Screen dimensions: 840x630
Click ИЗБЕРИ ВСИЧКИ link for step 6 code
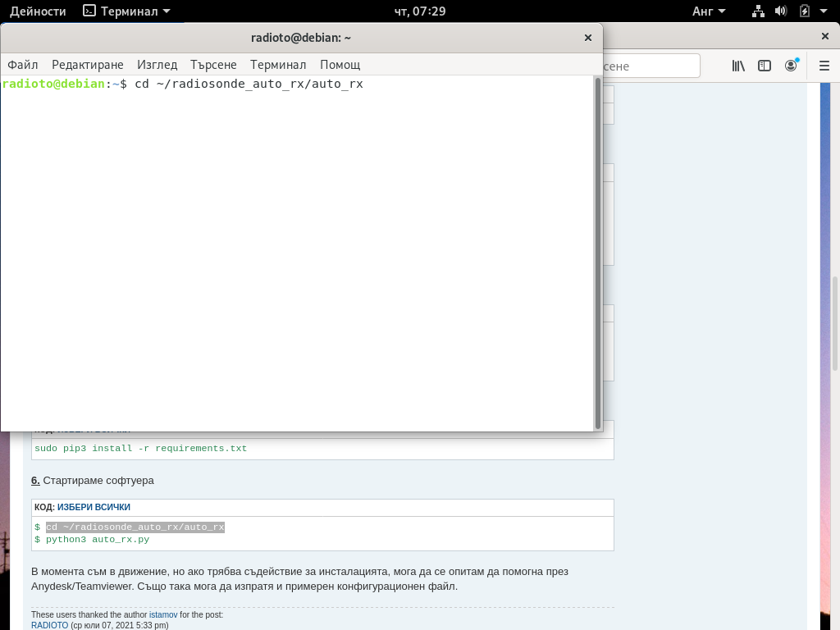point(94,507)
